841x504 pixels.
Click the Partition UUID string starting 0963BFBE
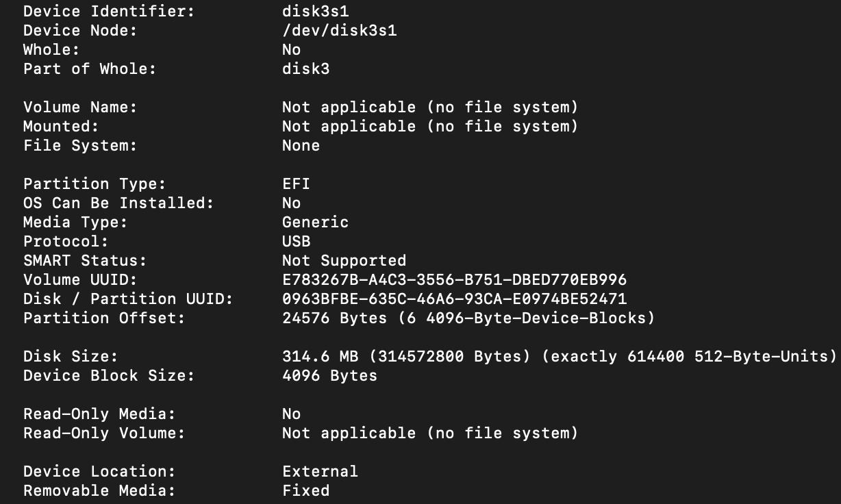point(454,299)
